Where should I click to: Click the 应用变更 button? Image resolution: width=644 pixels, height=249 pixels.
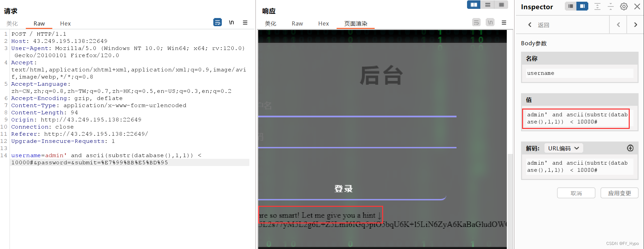(620, 193)
